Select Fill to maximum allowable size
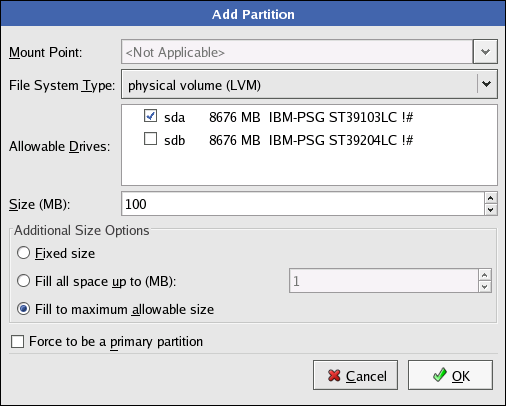This screenshot has height=406, width=506. [x=23, y=309]
